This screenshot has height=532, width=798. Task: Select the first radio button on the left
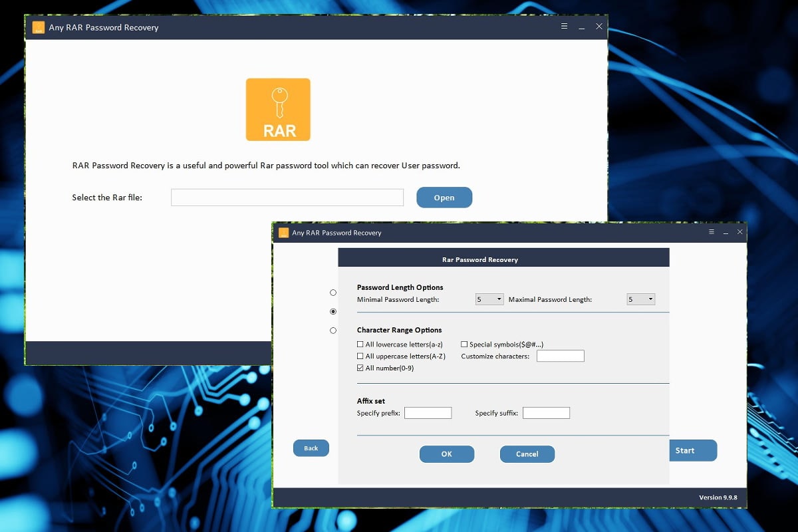tap(333, 293)
